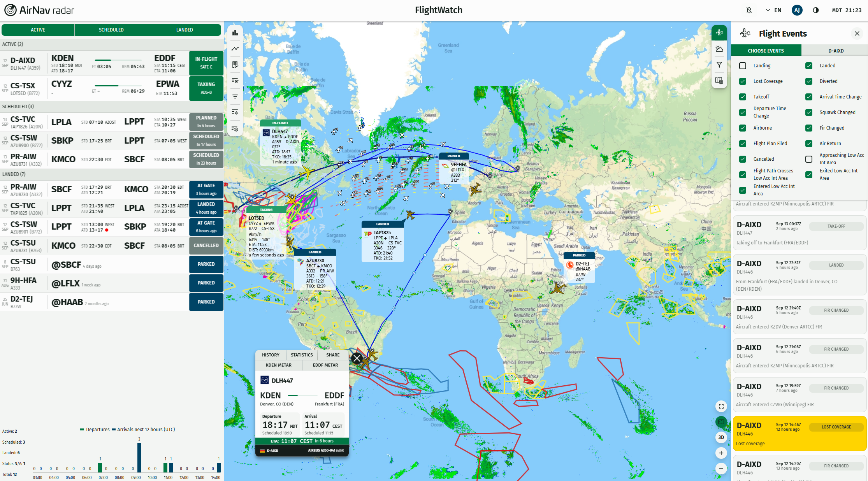Image resolution: width=868 pixels, height=481 pixels.
Task: Open the EN language dropdown
Action: 773,10
